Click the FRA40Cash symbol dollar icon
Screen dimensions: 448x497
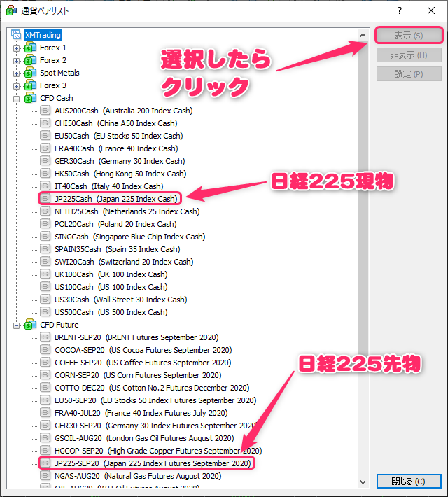point(45,148)
